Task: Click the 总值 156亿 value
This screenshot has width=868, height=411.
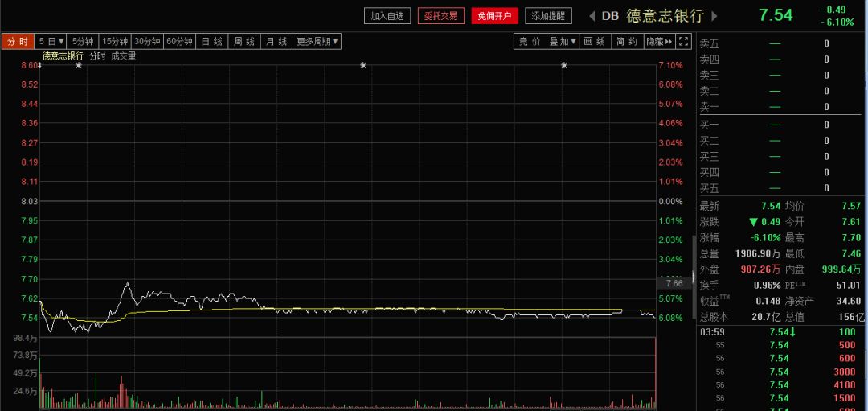Action: pos(852,317)
